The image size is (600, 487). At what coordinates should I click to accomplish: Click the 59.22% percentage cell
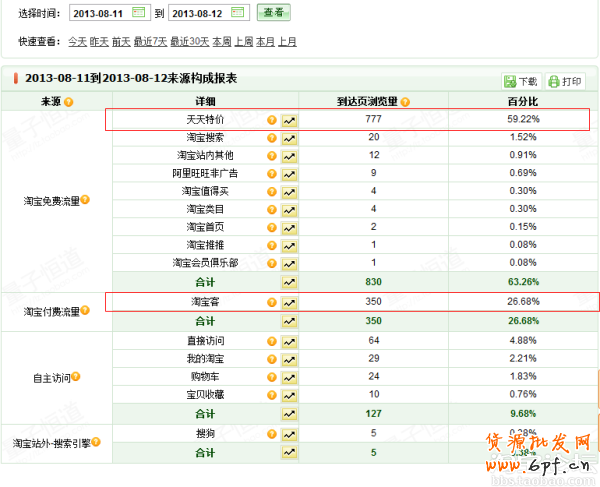click(x=523, y=119)
